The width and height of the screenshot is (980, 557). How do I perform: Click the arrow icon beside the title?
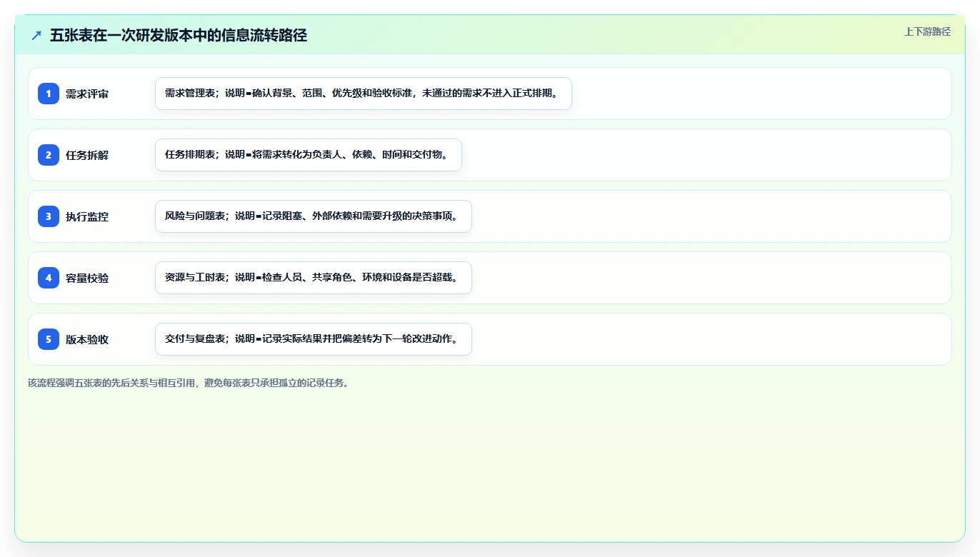click(36, 36)
